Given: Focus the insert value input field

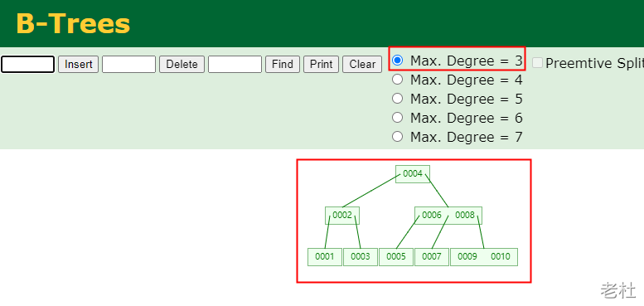Looking at the screenshot, I should pyautogui.click(x=27, y=65).
